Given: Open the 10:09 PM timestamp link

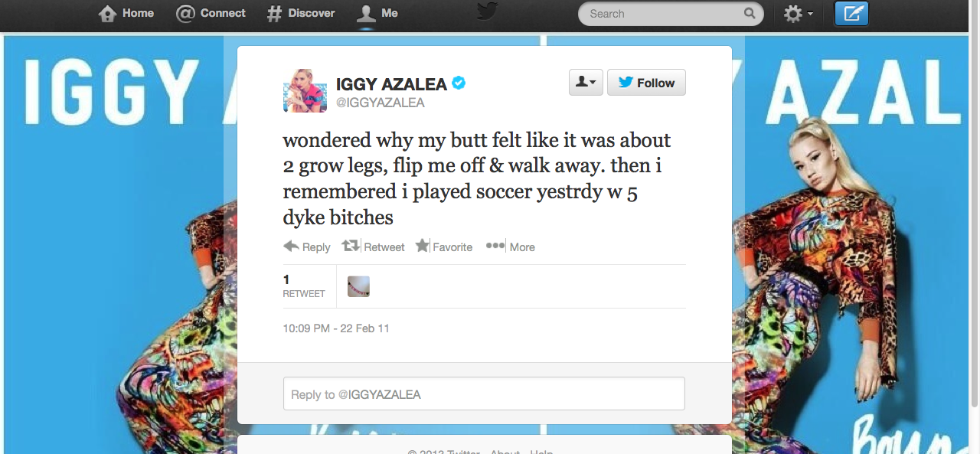Looking at the screenshot, I should point(336,328).
